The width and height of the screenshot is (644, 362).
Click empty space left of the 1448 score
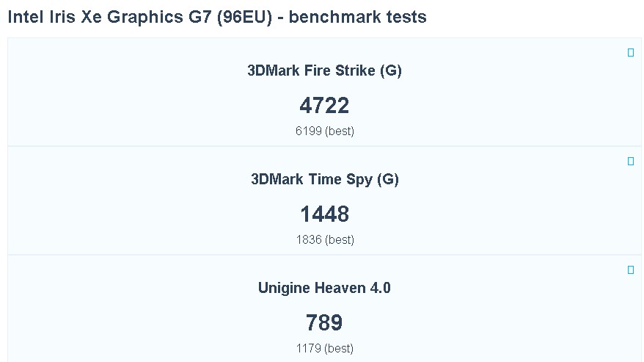[147, 214]
